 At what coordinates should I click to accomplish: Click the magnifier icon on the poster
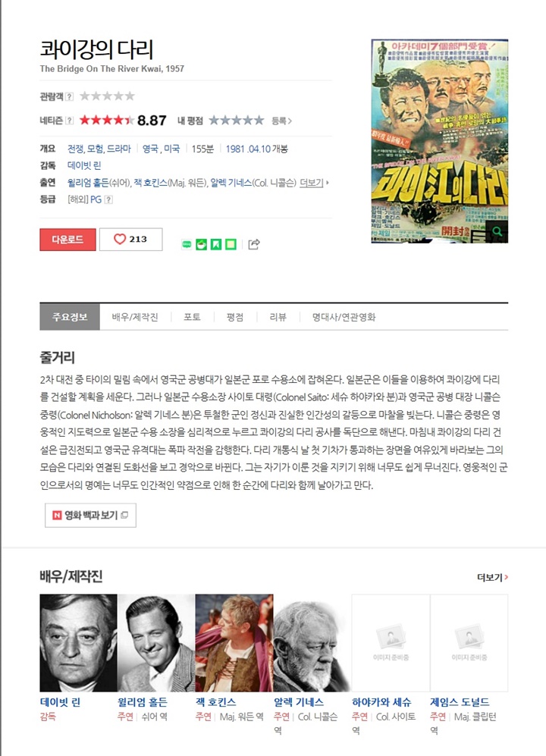click(497, 231)
